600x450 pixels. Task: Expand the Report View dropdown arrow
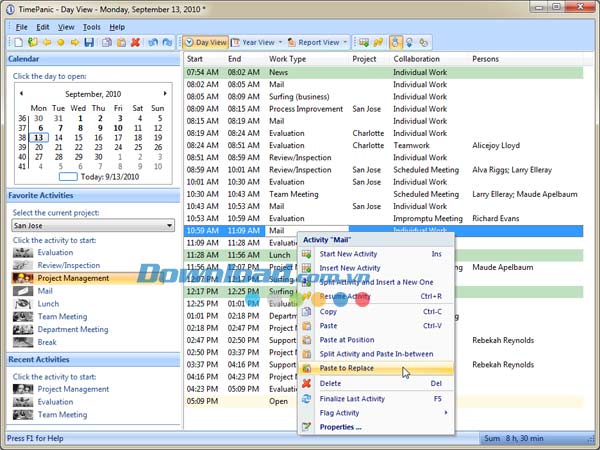pos(345,43)
